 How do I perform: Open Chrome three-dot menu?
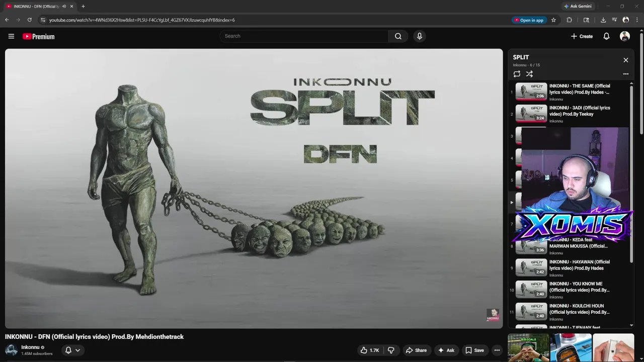coord(637,20)
